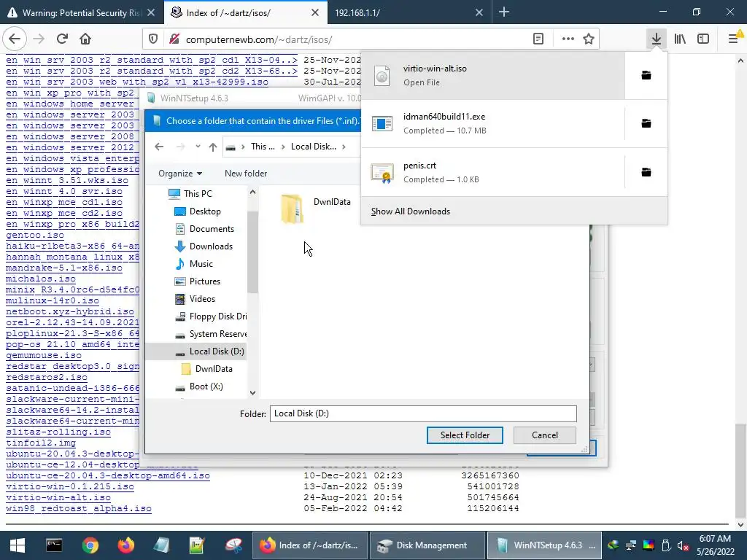This screenshot has height=560, width=747.
Task: Click New folder button
Action: [246, 174]
